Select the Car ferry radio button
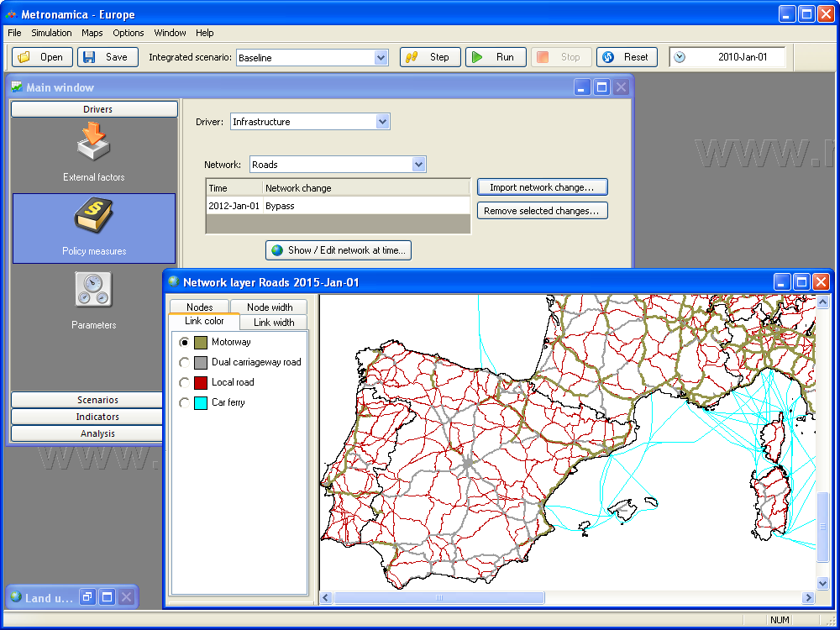This screenshot has width=840, height=630. [184, 403]
